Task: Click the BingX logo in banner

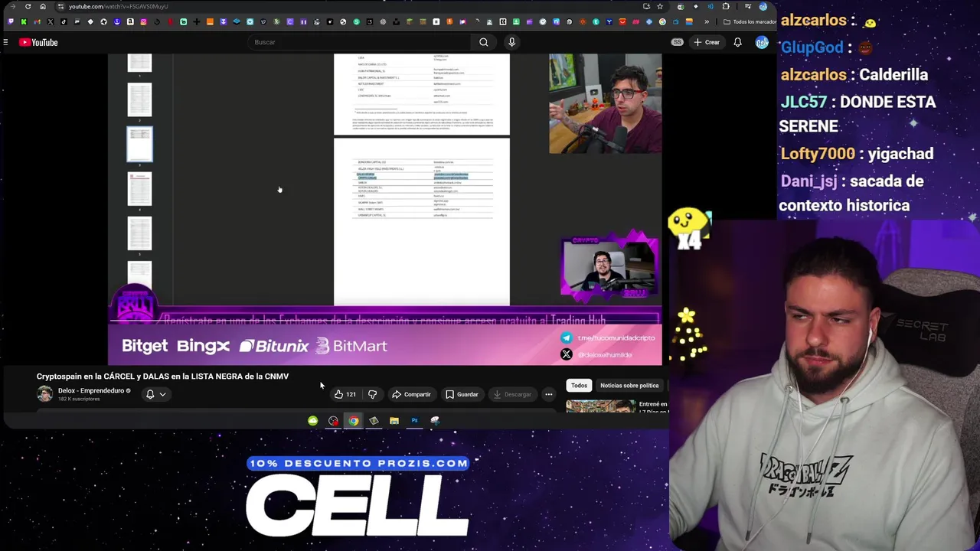Action: tap(203, 346)
